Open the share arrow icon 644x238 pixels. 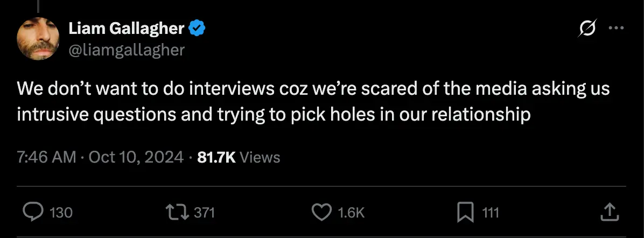pos(608,212)
